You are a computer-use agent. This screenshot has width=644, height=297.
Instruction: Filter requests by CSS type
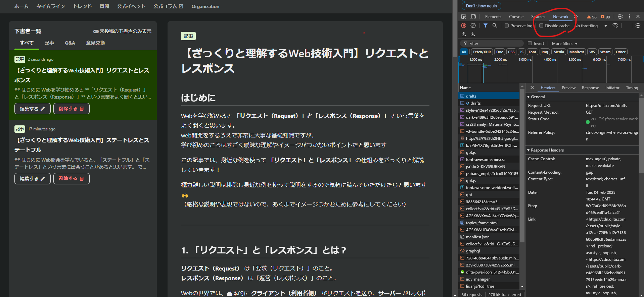pyautogui.click(x=511, y=52)
